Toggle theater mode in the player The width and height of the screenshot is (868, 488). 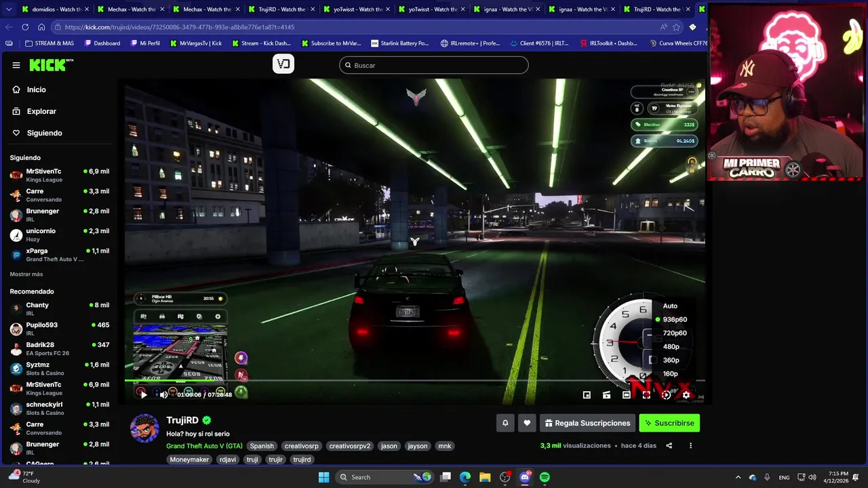627,394
